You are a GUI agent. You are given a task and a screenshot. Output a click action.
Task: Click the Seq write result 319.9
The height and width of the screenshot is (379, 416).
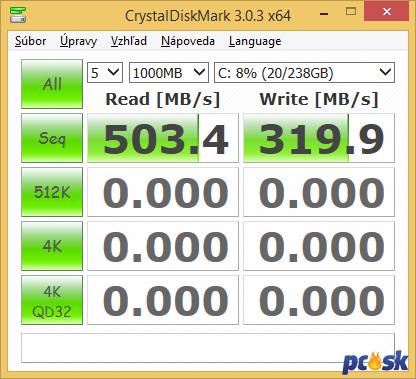pyautogui.click(x=319, y=138)
